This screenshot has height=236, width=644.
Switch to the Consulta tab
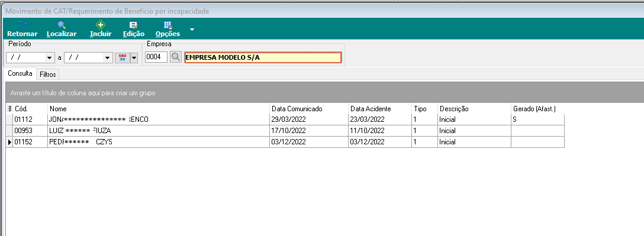click(20, 73)
